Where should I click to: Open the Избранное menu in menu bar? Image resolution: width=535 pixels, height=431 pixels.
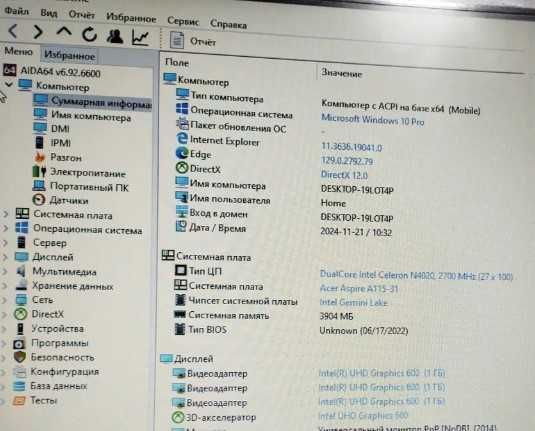131,18
